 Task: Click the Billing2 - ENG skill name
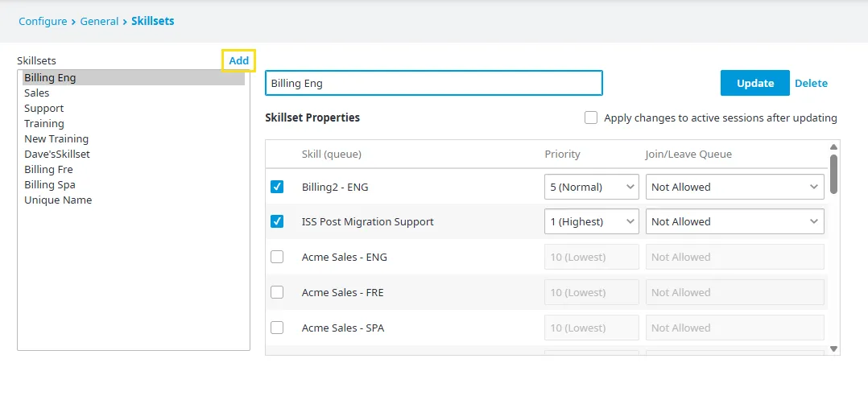[335, 187]
